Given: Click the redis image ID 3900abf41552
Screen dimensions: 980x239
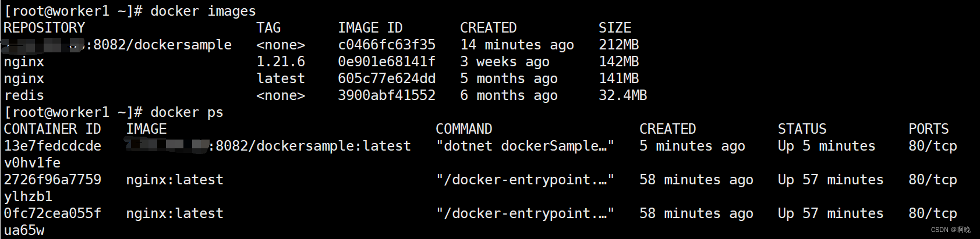Looking at the screenshot, I should pyautogui.click(x=386, y=95).
